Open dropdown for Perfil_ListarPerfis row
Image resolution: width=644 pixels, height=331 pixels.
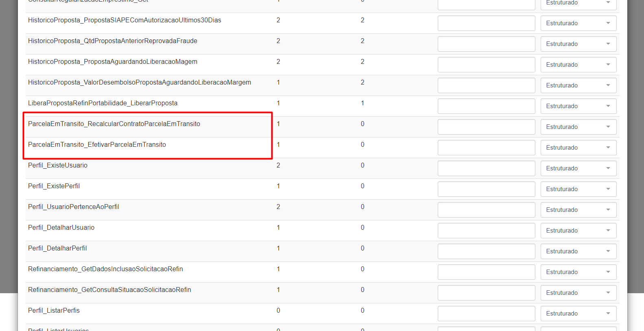click(x=578, y=314)
